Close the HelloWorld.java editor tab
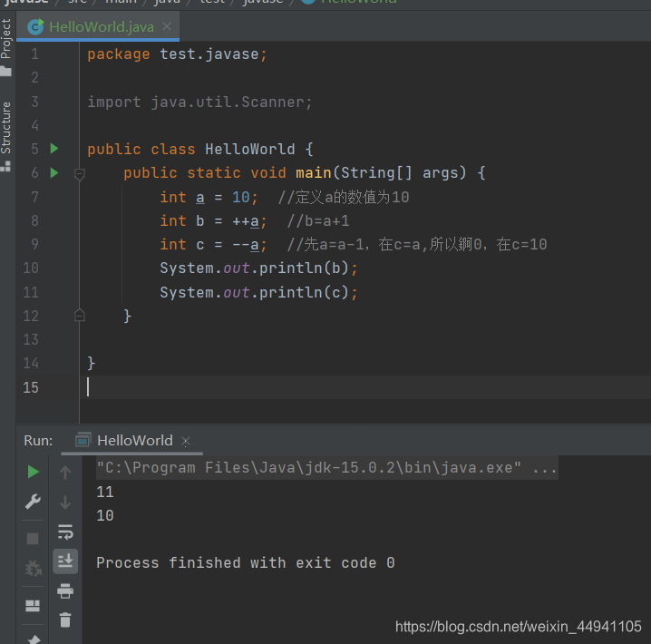 (x=167, y=26)
